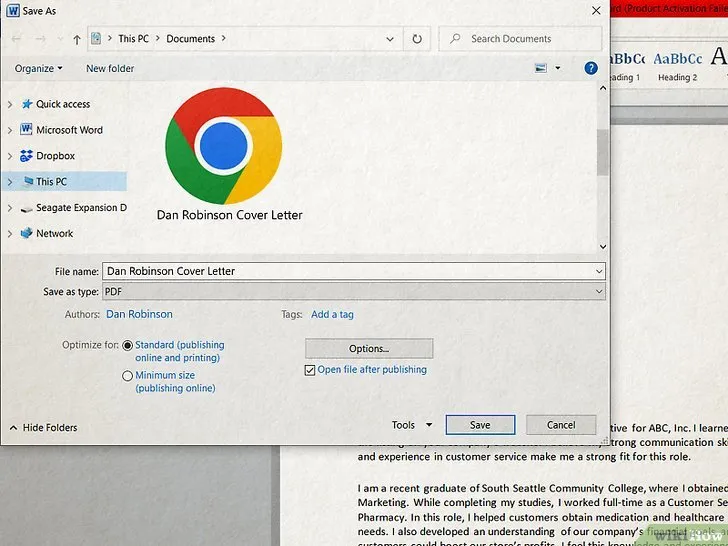Select Network in the navigation pane
Screen dimensions: 728x546
pyautogui.click(x=54, y=233)
